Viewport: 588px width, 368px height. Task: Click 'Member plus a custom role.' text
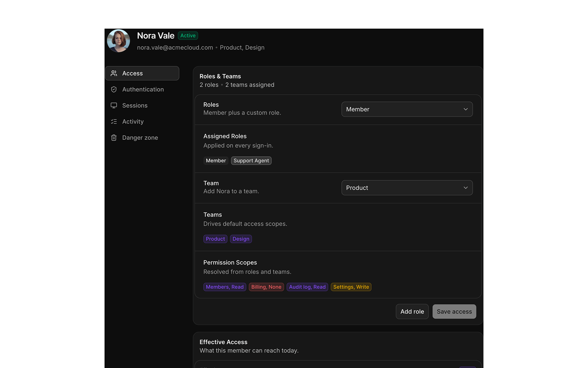tap(242, 113)
